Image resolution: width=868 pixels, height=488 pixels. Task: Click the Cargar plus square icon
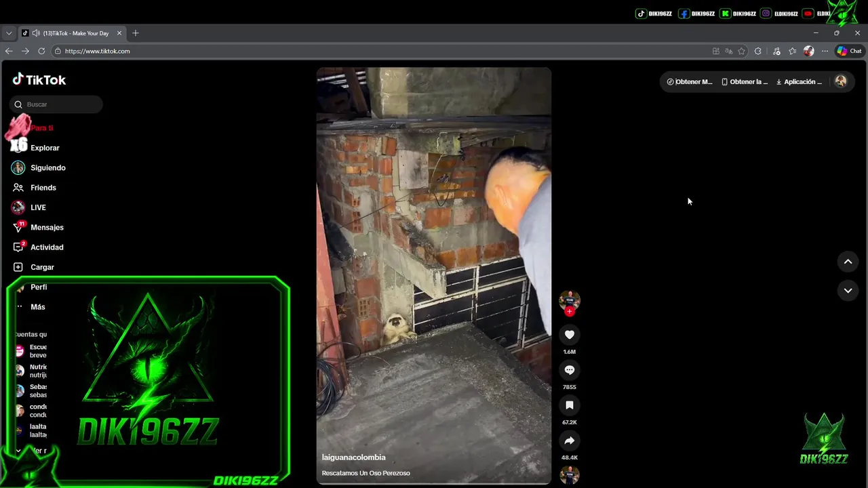pyautogui.click(x=18, y=267)
